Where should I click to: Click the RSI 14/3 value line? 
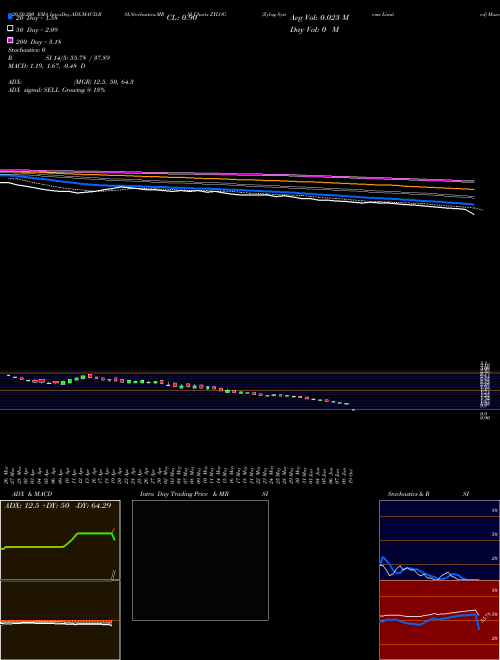pyautogui.click(x=59, y=58)
